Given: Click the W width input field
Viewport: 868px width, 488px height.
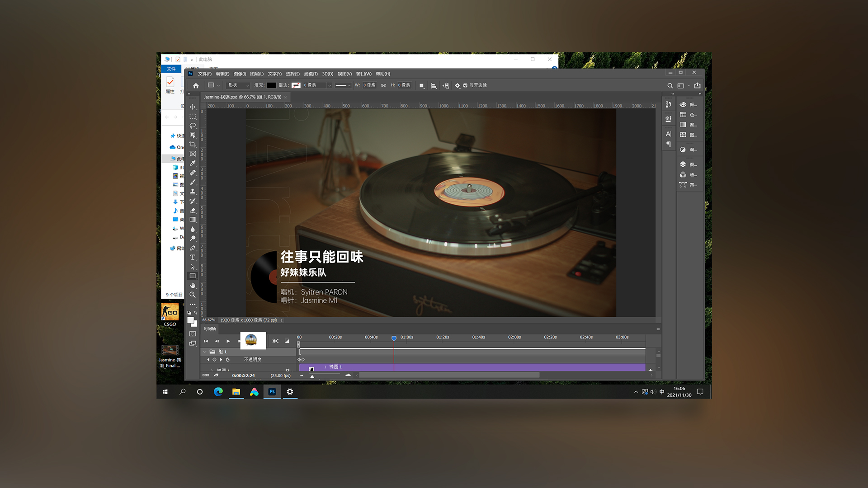Looking at the screenshot, I should coord(369,85).
